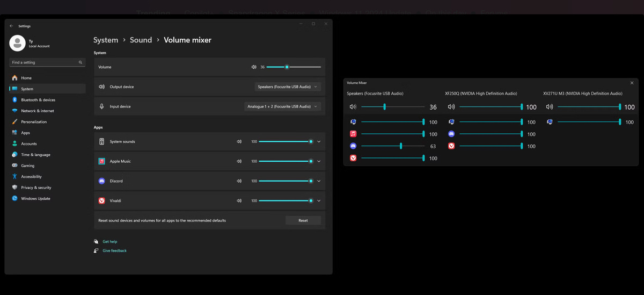This screenshot has height=295, width=644.
Task: Click the search magnifier in Find a setting
Action: (x=80, y=62)
